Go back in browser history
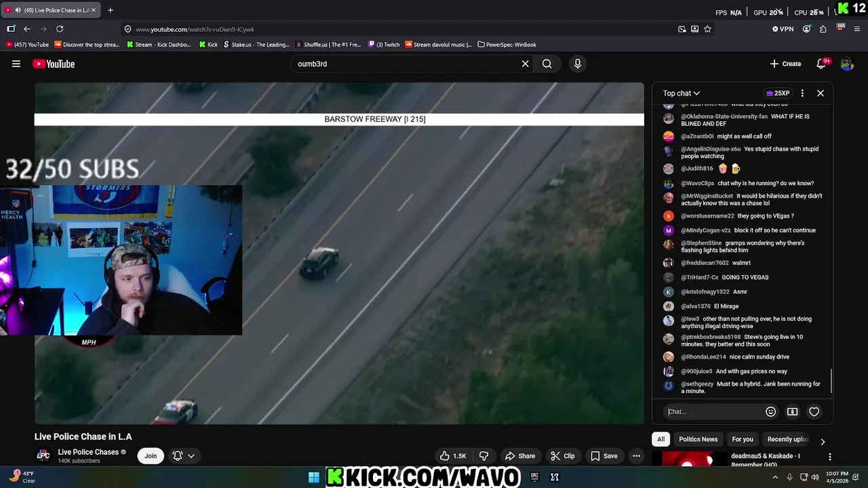This screenshot has width=868, height=488. coord(27,29)
